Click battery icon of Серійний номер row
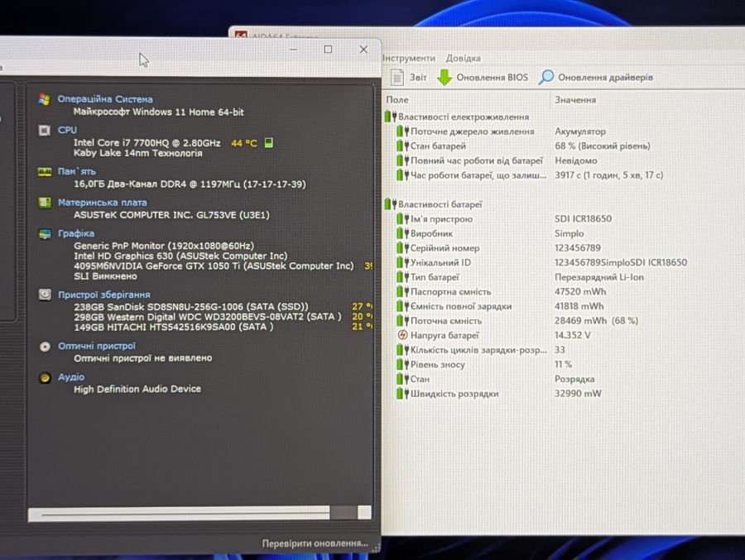Viewport: 745px width, 560px height. [x=402, y=248]
